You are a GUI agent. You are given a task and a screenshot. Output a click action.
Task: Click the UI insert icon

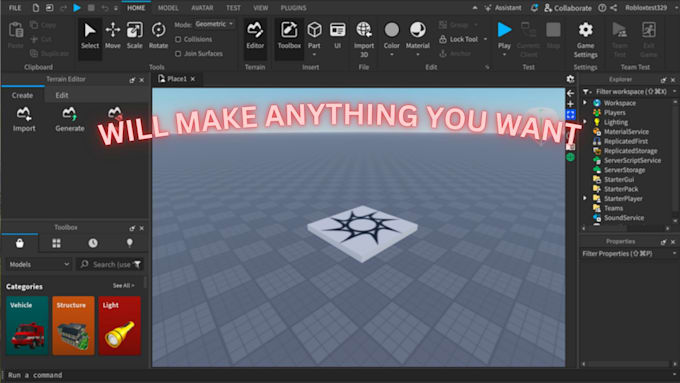[337, 36]
